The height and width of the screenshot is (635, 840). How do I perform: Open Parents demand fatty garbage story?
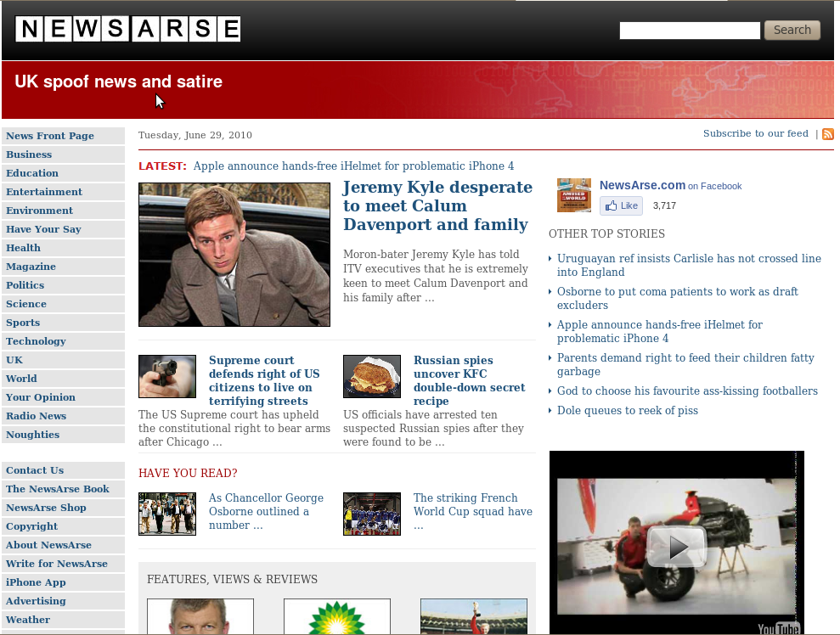[685, 365]
